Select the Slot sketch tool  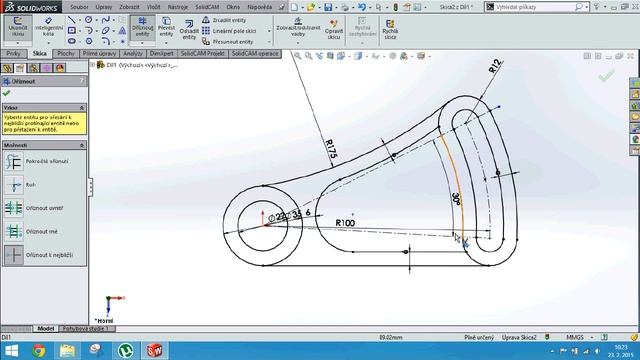click(71, 41)
